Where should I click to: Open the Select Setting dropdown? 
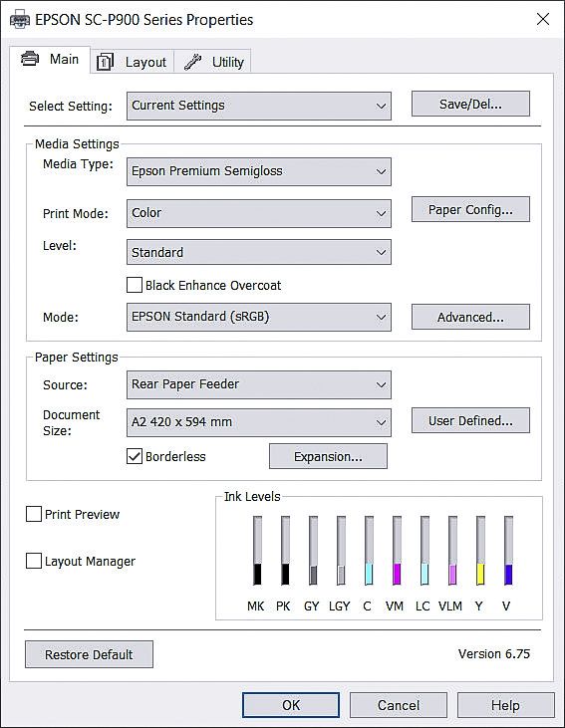pos(259,106)
